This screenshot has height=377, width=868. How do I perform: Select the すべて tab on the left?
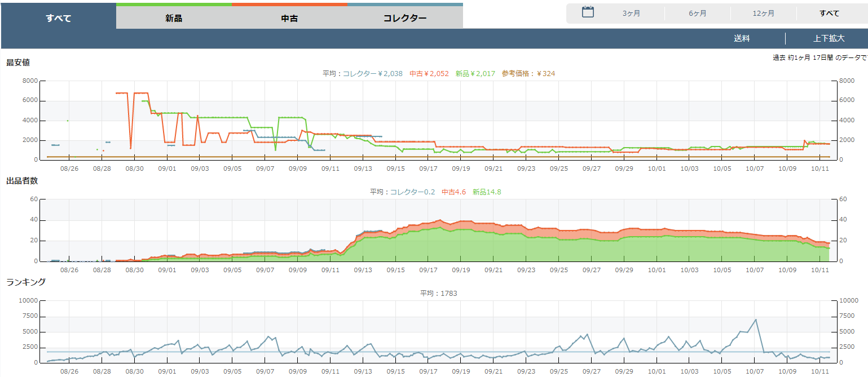[59, 18]
